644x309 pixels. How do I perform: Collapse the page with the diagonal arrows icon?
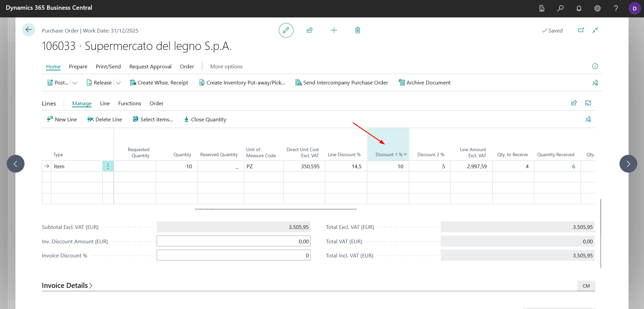pos(595,30)
